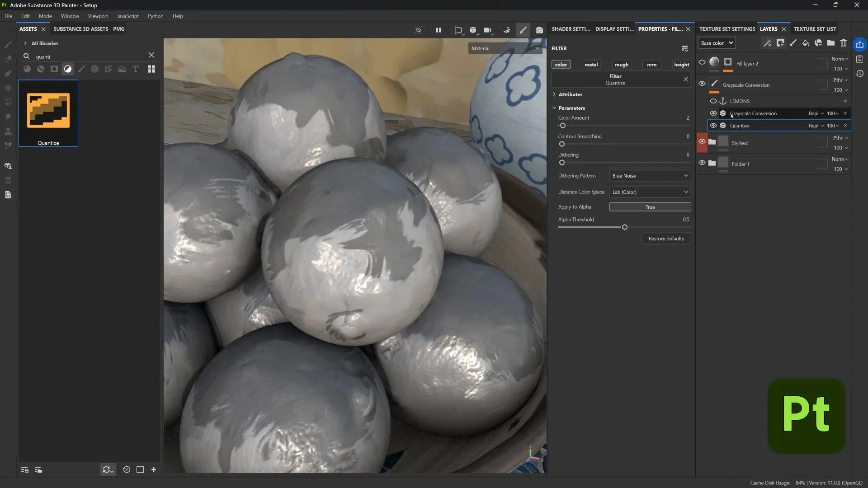The image size is (868, 488).
Task: Add a new folder in Layers panel
Action: click(x=831, y=43)
